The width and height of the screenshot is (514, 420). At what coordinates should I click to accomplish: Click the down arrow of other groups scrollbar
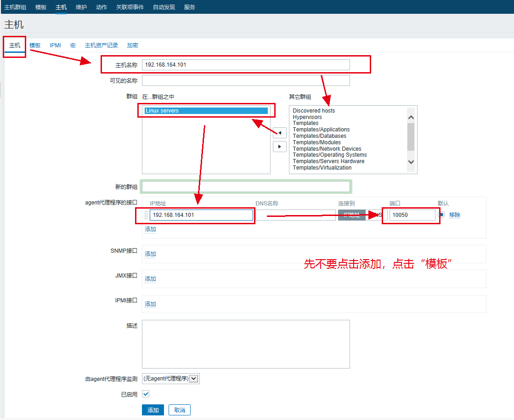tap(411, 162)
